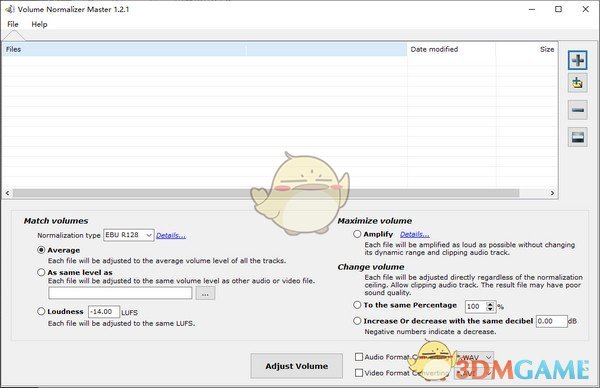Click the browse button with three dots
Viewport: 600px width, 388px height.
[x=205, y=294]
